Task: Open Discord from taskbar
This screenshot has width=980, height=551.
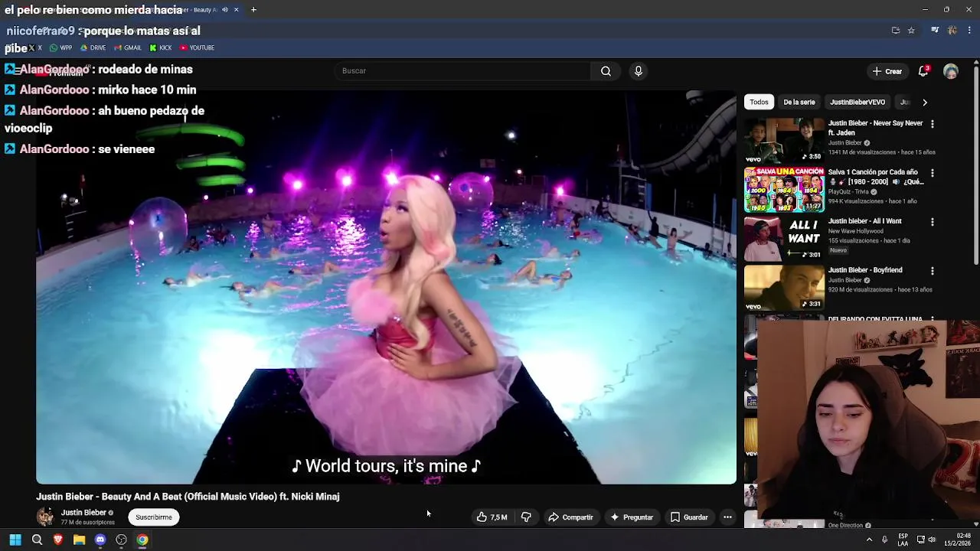Action: pos(100,540)
